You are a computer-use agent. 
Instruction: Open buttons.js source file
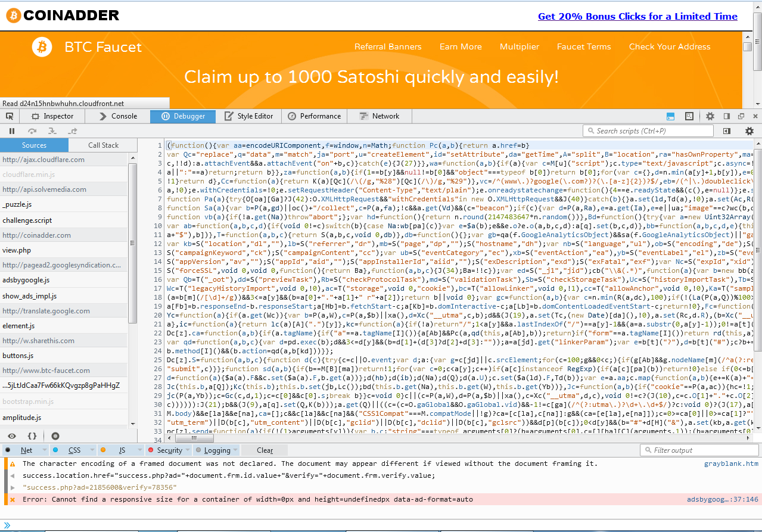[x=64, y=356]
